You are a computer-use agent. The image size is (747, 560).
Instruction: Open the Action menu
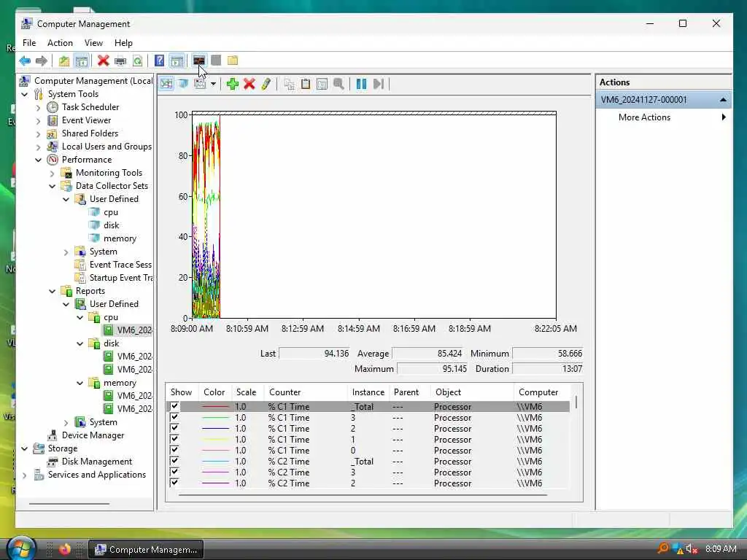tap(60, 43)
